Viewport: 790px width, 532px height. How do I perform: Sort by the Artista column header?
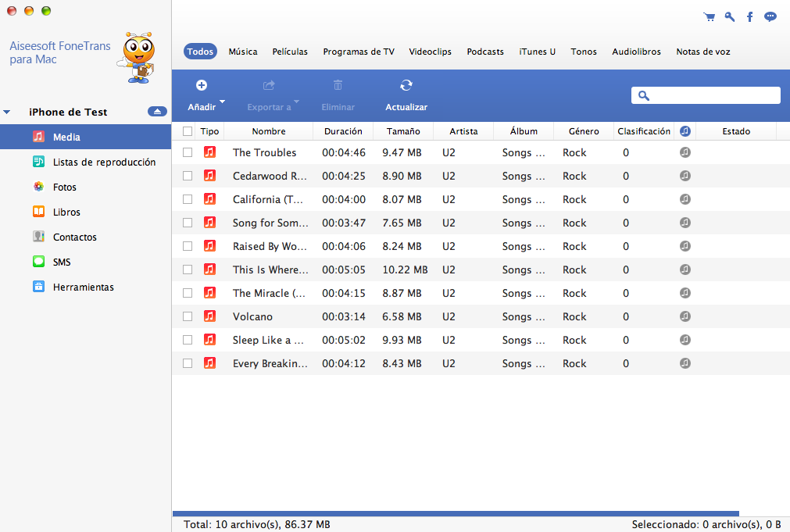click(x=463, y=131)
